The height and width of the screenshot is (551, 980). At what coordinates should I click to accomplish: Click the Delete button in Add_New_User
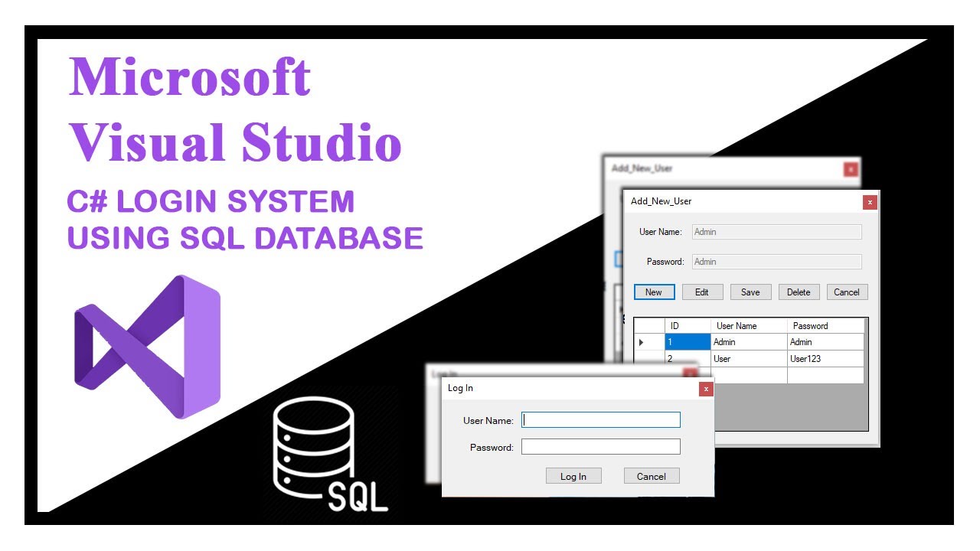(x=799, y=292)
